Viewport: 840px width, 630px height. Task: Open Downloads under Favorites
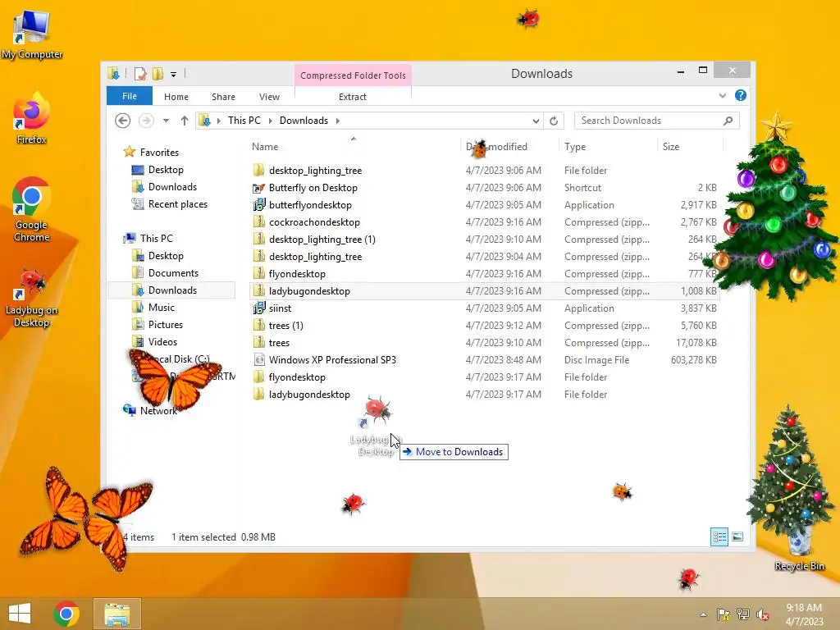pyautogui.click(x=172, y=187)
